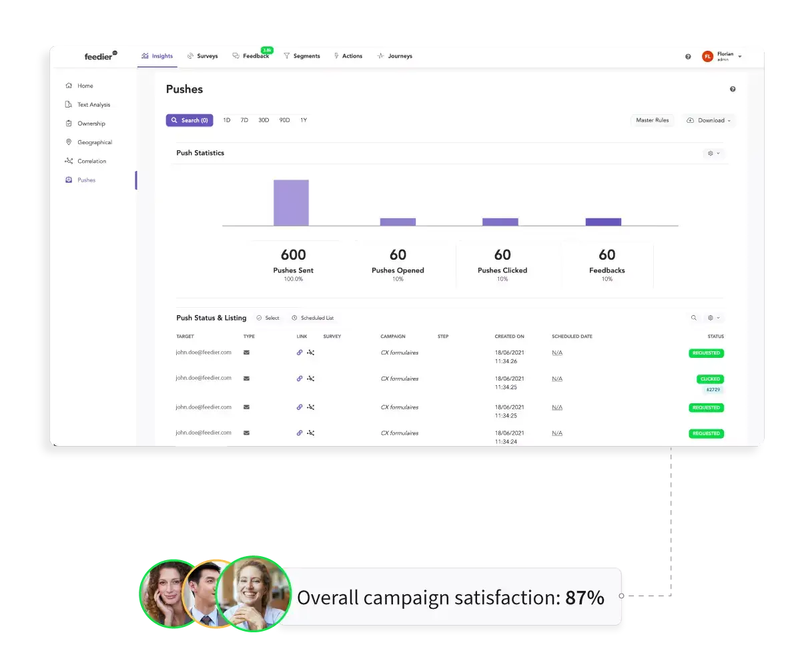Select the 7D time range
Viewport: 812px width, 665px height.
click(244, 120)
